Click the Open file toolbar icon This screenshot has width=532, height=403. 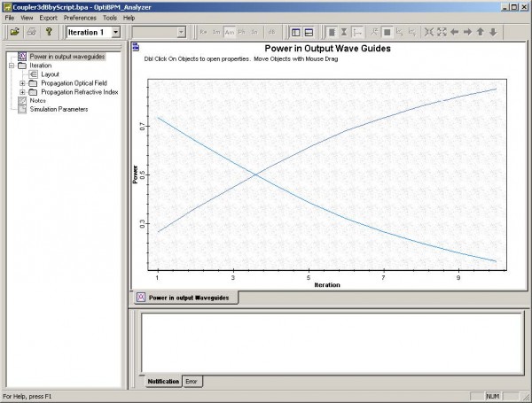[14, 32]
